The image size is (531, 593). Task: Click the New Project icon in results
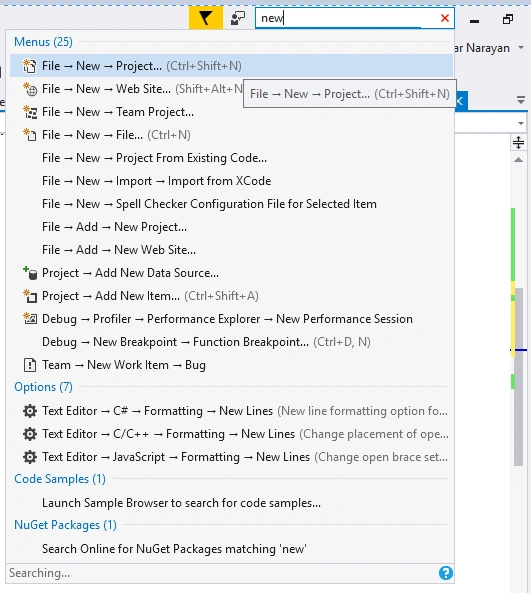coord(30,66)
